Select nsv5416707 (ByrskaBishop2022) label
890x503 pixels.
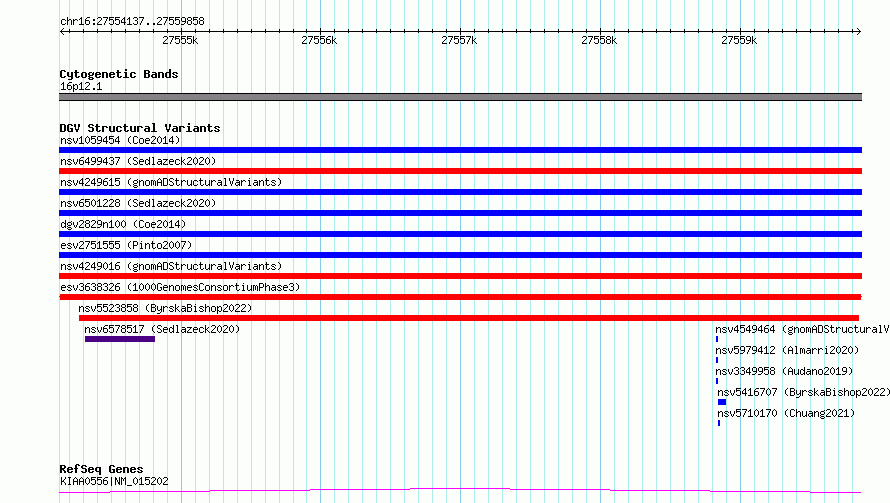pyautogui.click(x=803, y=392)
